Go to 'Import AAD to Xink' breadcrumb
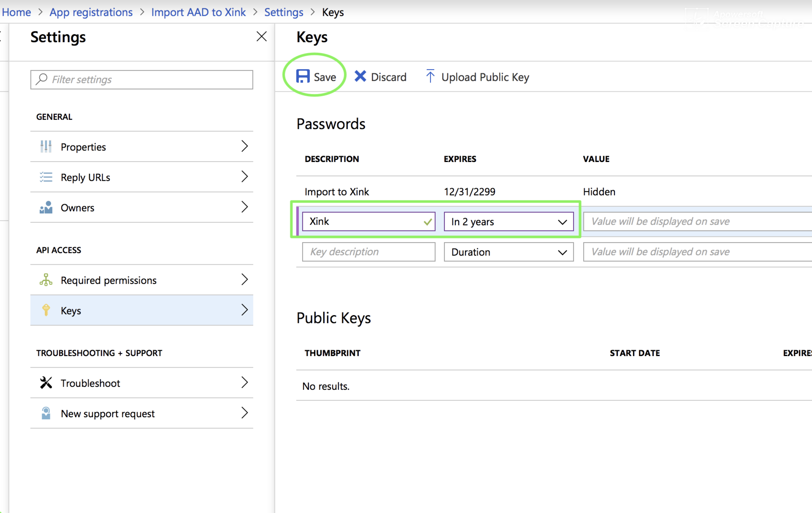This screenshot has width=812, height=513. [x=198, y=12]
